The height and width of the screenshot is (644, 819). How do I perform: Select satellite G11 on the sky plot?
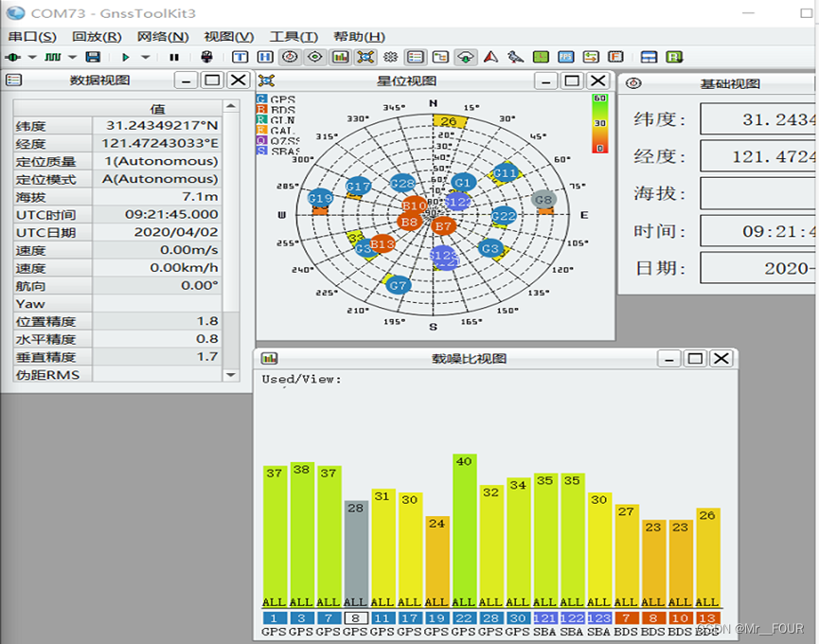click(505, 173)
